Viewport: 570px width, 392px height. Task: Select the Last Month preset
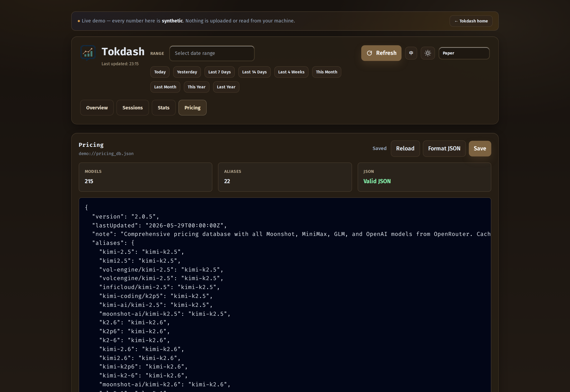[165, 87]
